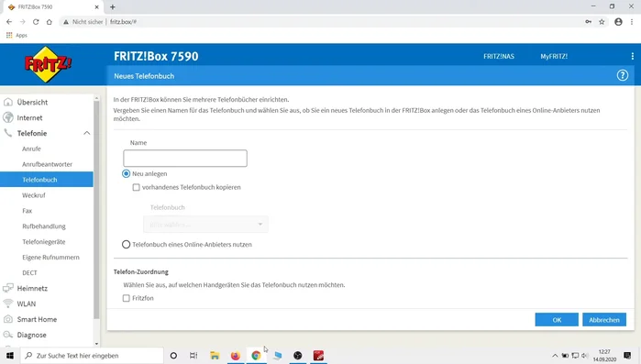Open Chrome three-dot menu
This screenshot has width=641, height=364.
(x=632, y=22)
